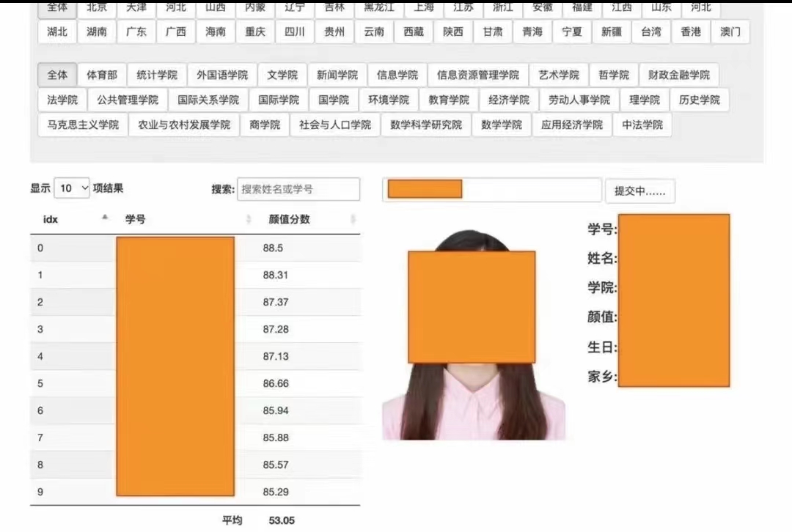Choose the 外国语学院 filter
Screen dimensions: 792x532
[x=222, y=75]
